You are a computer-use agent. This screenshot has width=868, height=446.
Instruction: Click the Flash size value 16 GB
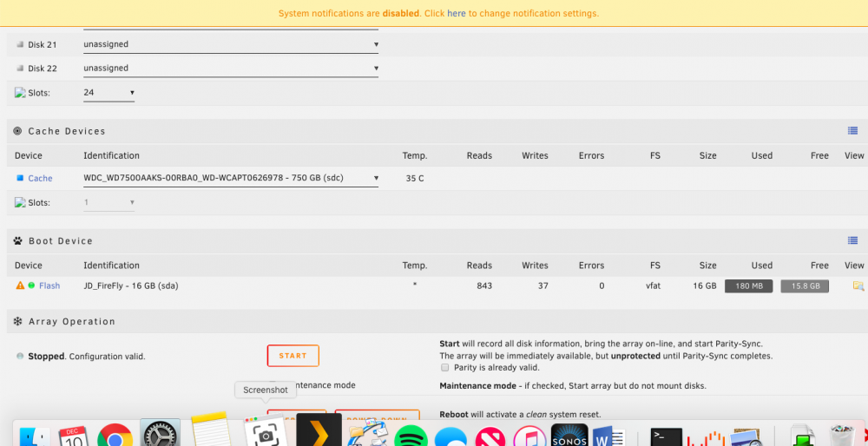pos(705,285)
